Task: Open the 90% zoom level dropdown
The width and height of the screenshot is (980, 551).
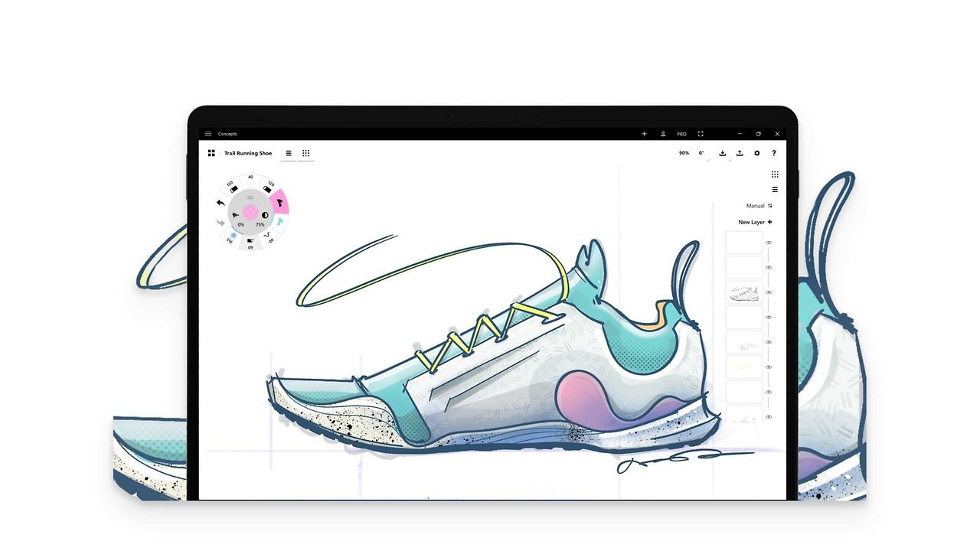Action: [684, 153]
